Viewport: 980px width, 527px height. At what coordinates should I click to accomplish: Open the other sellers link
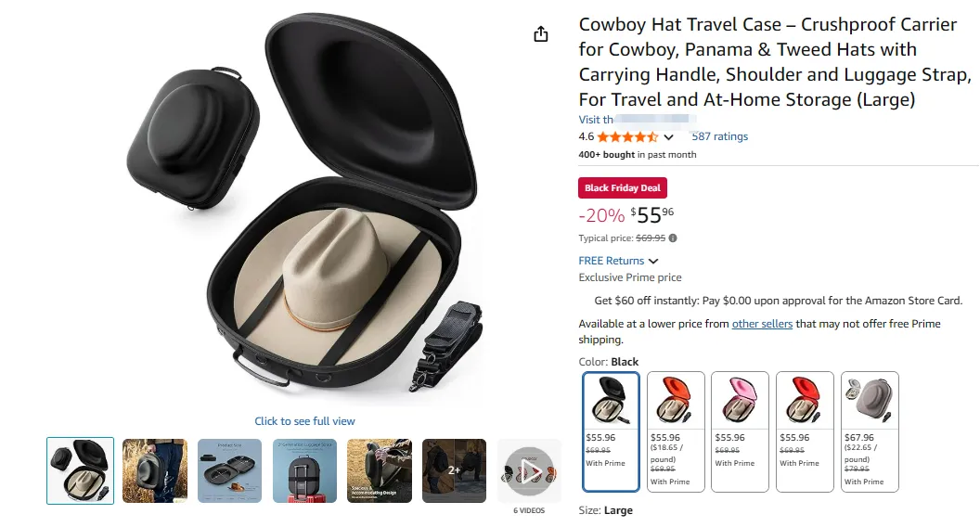coord(762,324)
